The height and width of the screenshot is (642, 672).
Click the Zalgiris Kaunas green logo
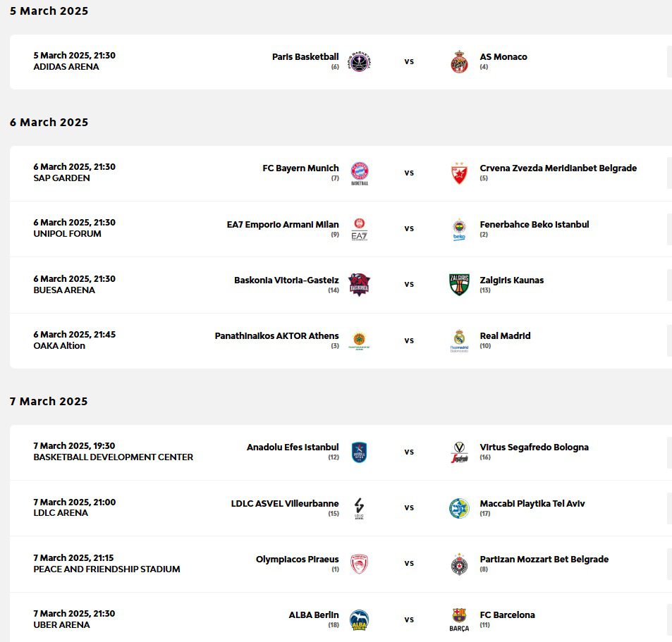coord(459,284)
